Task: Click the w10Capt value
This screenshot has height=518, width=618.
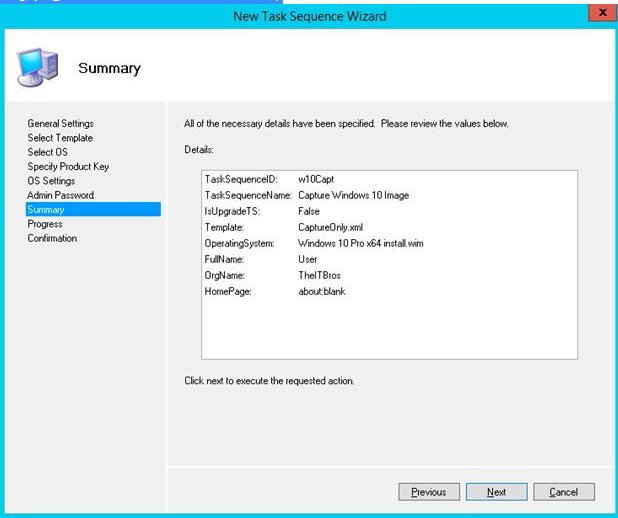Action: tap(316, 179)
